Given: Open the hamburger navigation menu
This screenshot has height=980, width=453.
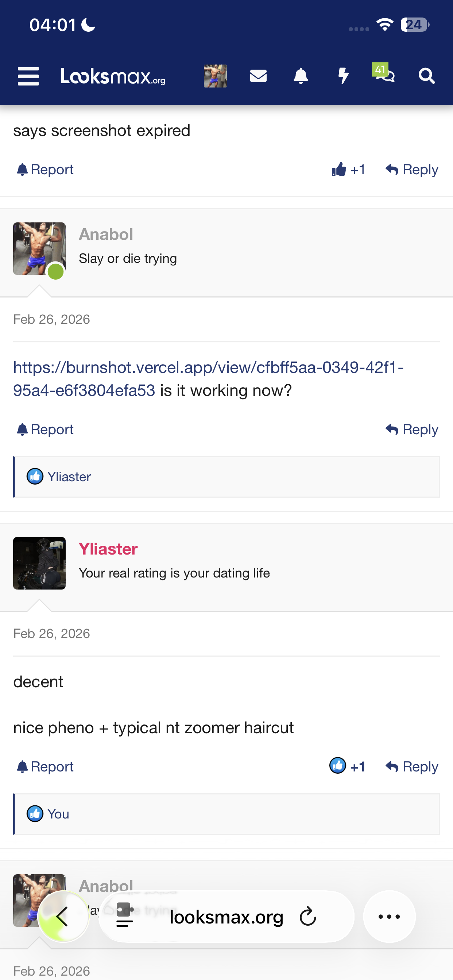Looking at the screenshot, I should coord(28,76).
